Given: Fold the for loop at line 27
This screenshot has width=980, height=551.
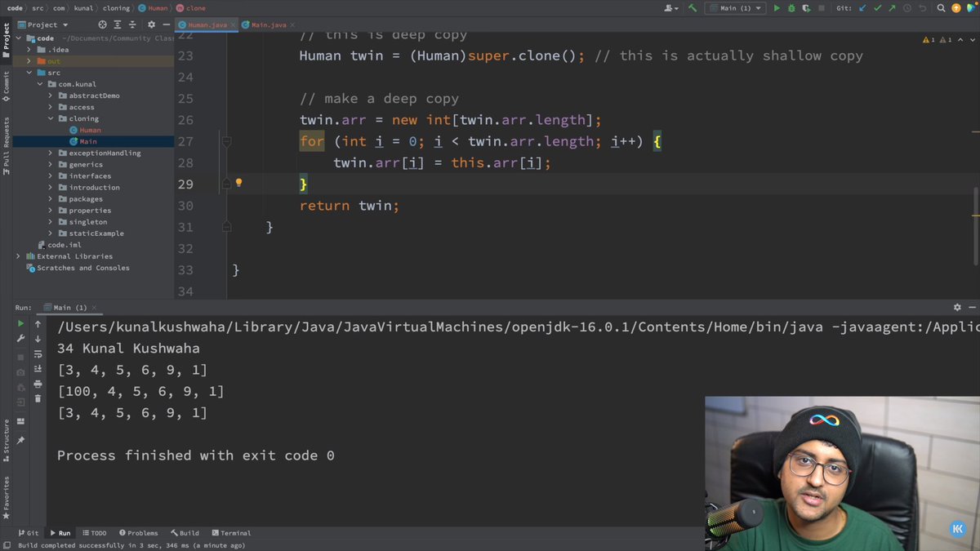Looking at the screenshot, I should (227, 141).
